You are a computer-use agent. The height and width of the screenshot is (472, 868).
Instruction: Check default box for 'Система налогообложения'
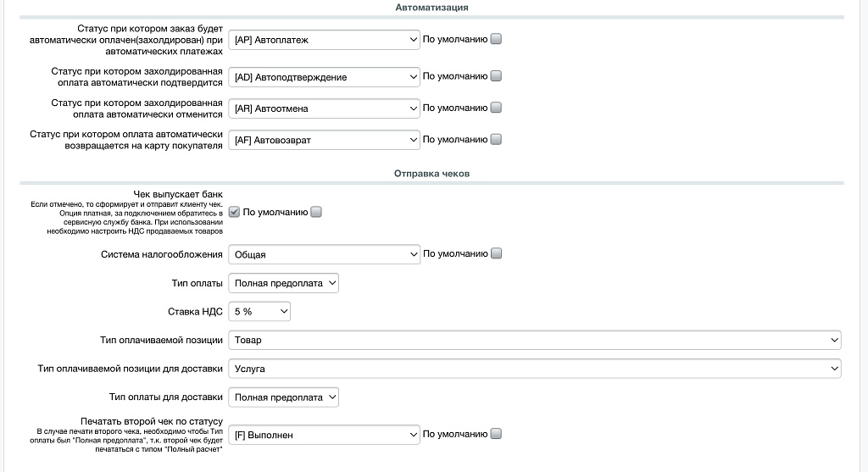point(496,253)
